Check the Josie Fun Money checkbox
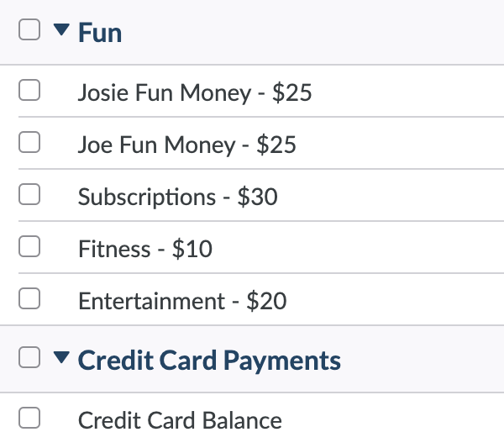This screenshot has height=432, width=504. (x=29, y=90)
